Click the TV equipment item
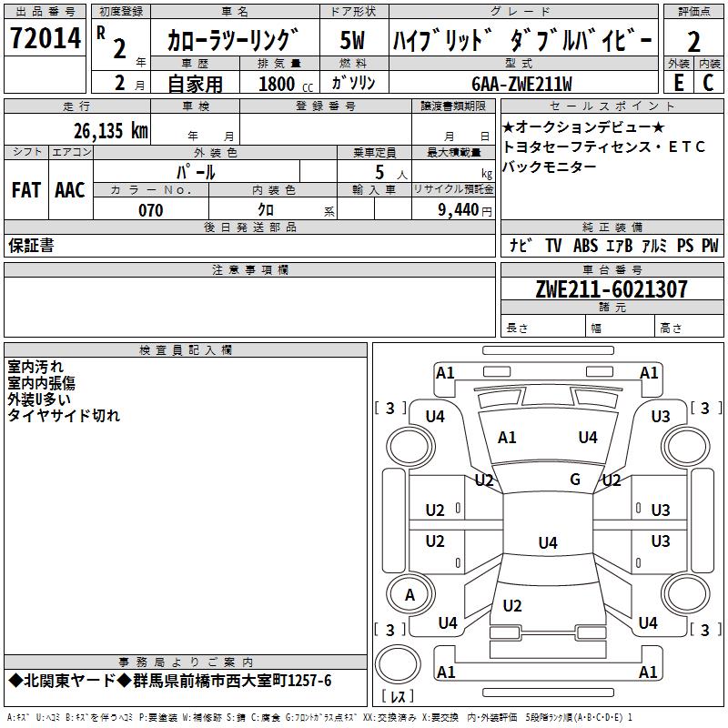The height and width of the screenshot is (728, 728). click(553, 245)
